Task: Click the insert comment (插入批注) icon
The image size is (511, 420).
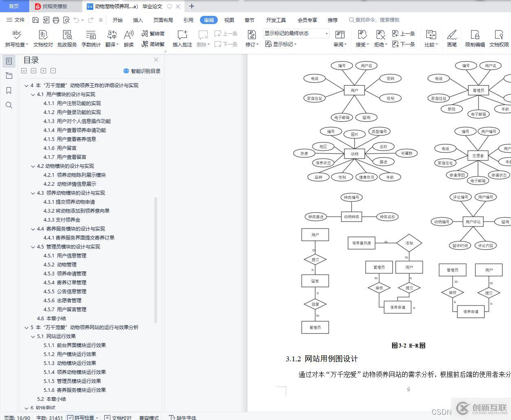Action: (182, 35)
